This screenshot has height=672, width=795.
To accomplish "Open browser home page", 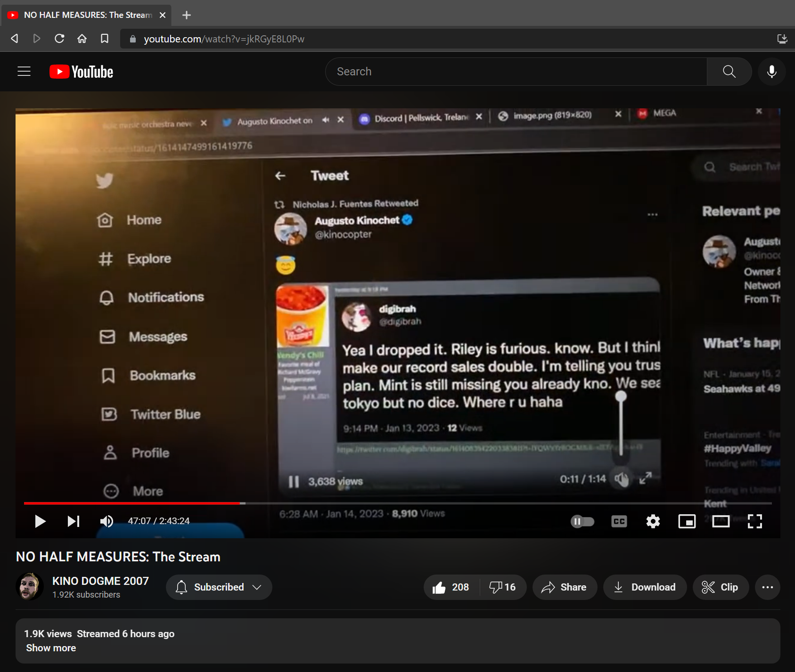I will click(82, 39).
